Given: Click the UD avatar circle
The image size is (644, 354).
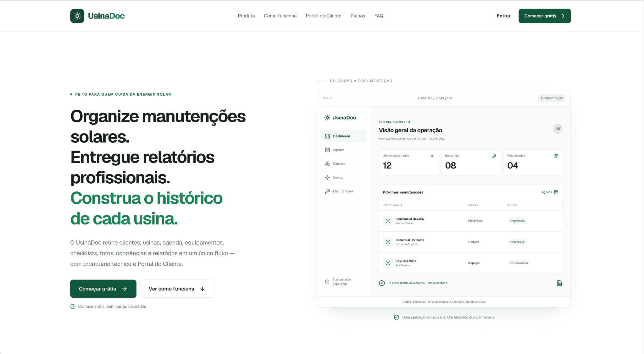Looking at the screenshot, I should tap(558, 129).
